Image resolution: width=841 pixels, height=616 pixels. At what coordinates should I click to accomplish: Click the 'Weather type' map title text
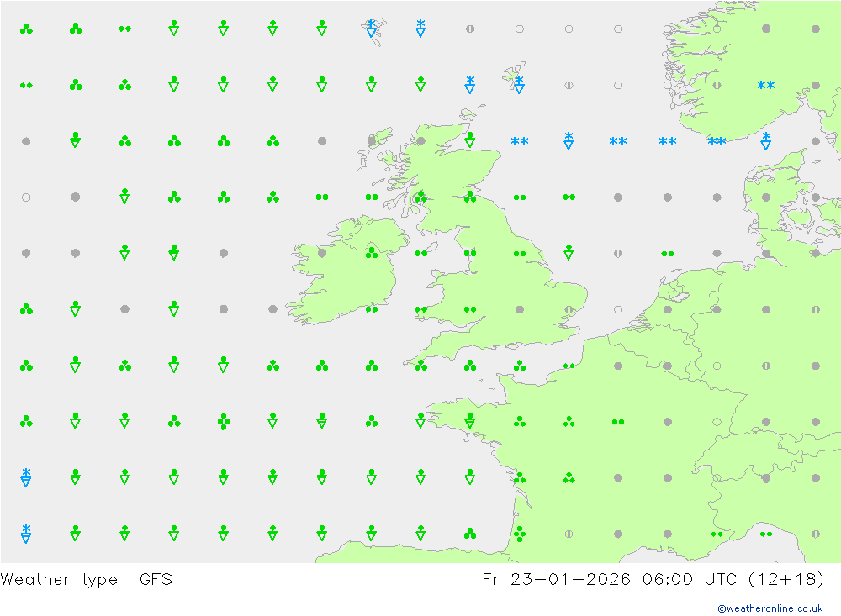(x=59, y=580)
